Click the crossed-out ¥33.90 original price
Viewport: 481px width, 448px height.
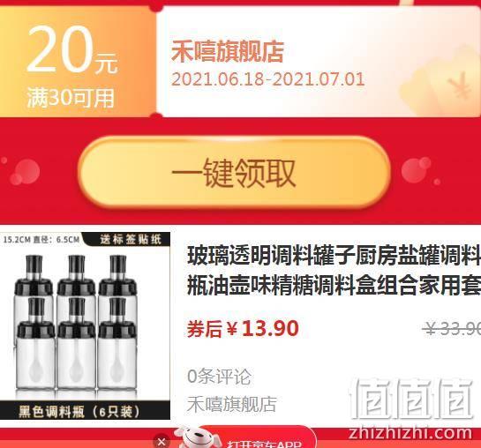tap(452, 329)
